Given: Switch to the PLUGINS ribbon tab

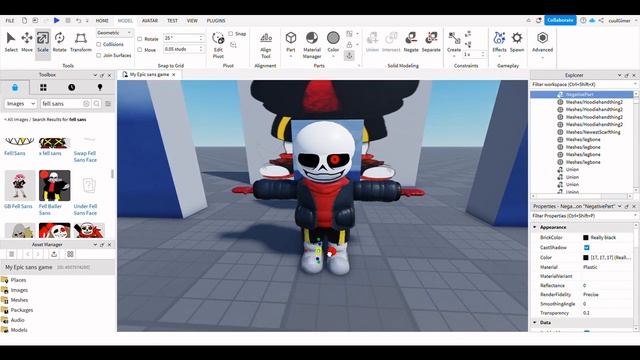Looking at the screenshot, I should [x=216, y=20].
